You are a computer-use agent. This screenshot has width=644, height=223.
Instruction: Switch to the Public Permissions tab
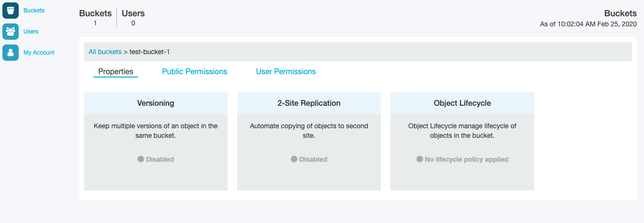(195, 72)
